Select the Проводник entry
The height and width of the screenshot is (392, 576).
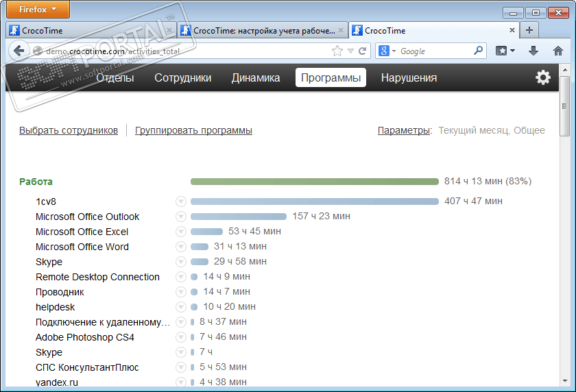click(x=60, y=292)
